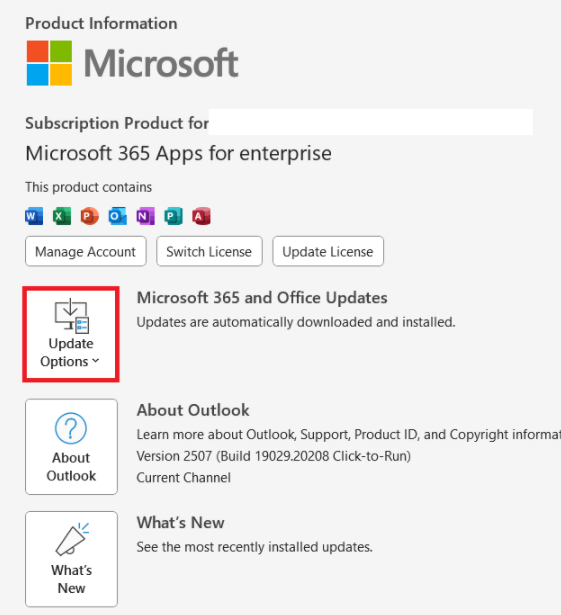Click 'Microsoft 365 Apps for enterprise' text
The height and width of the screenshot is (615, 561).
click(x=178, y=153)
